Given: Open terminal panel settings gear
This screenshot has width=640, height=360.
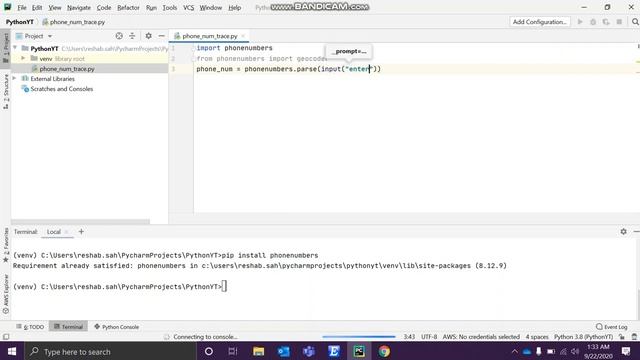Looking at the screenshot, I should pos(623,231).
